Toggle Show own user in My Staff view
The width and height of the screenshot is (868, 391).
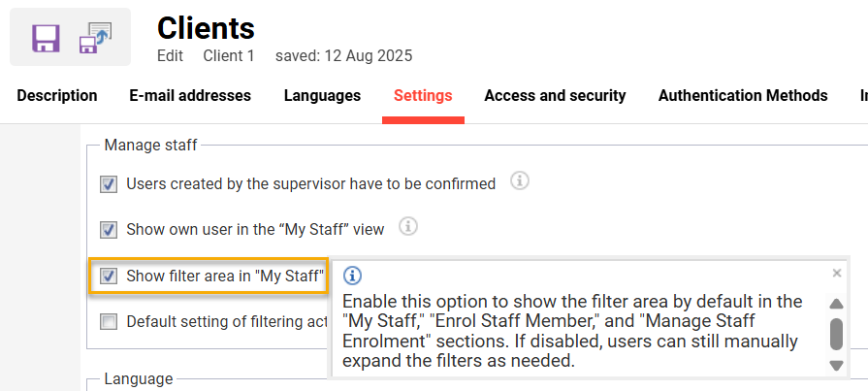[110, 230]
